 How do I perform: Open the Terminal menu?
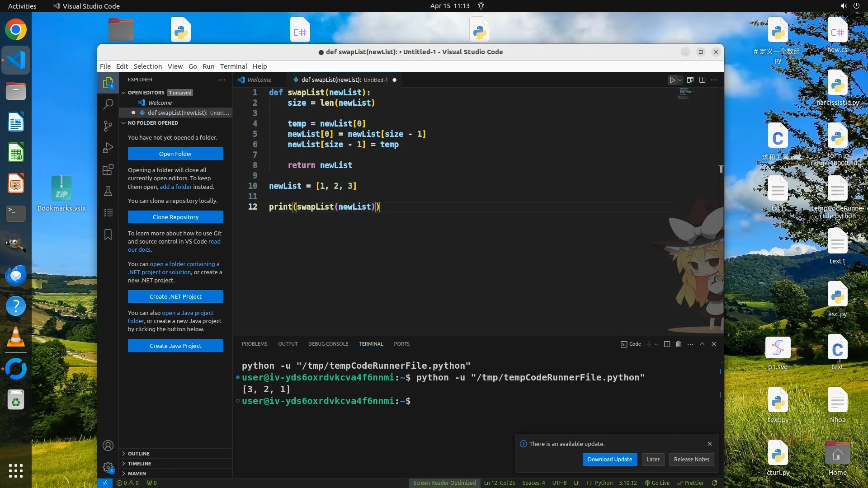[x=233, y=66]
